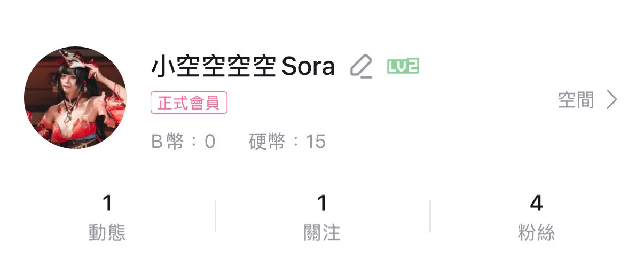Click the B幣 amount 0

pos(209,142)
